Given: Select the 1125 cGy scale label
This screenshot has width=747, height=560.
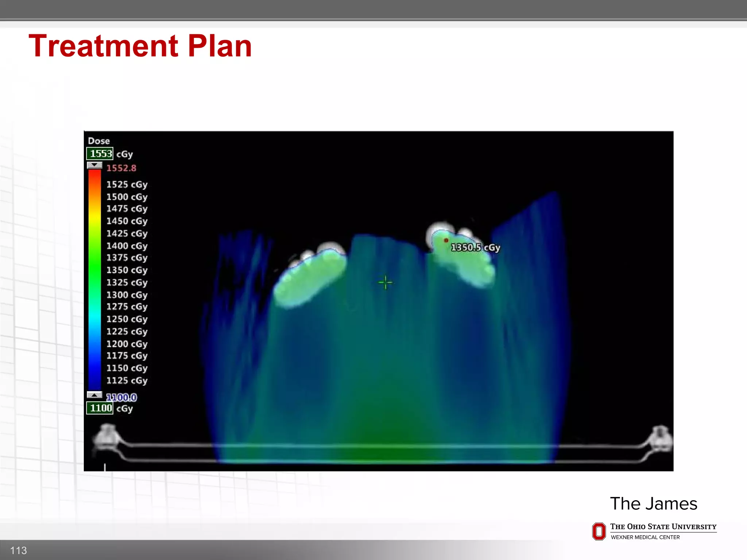Looking at the screenshot, I should tap(127, 380).
